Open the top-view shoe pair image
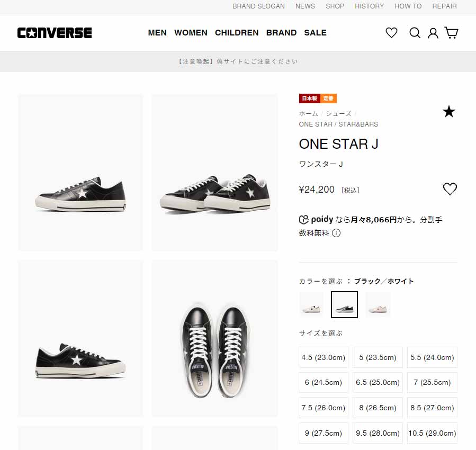Screen dimensions: 476x450 pos(214,338)
